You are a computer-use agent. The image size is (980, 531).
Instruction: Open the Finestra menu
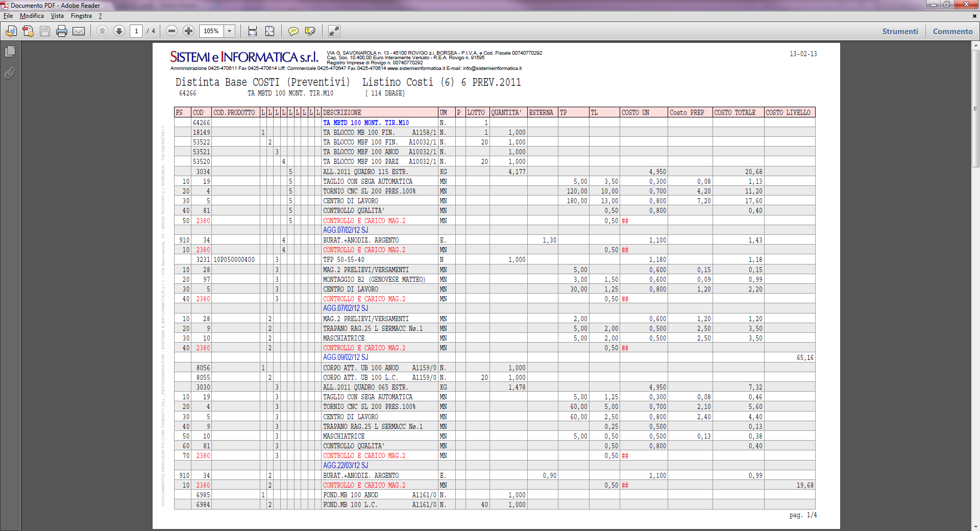click(x=81, y=16)
